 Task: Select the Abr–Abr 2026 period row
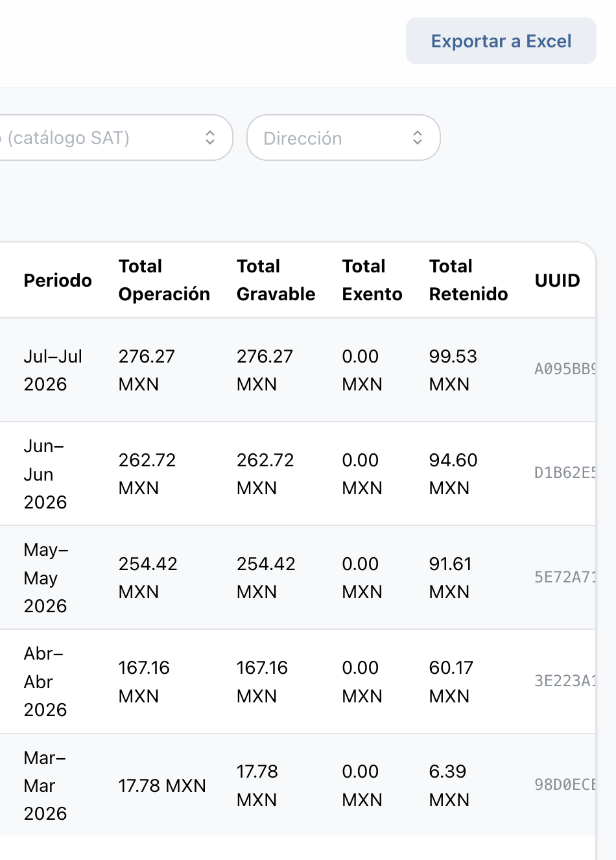point(298,682)
